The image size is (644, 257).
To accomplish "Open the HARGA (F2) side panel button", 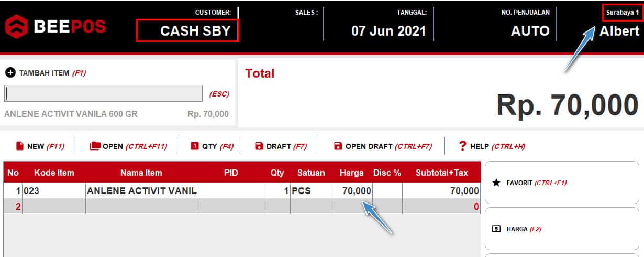I will 562,229.
